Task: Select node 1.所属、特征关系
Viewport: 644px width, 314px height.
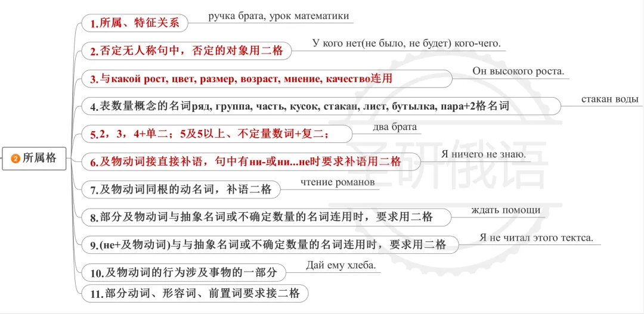Action: (135, 23)
